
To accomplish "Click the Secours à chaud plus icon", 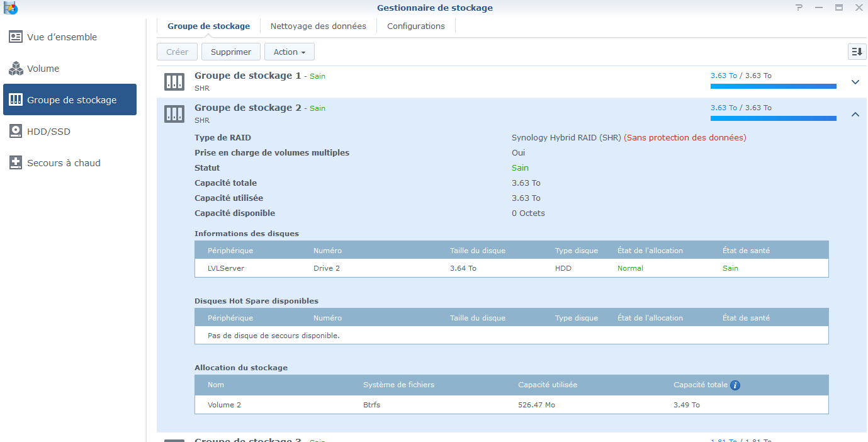I will pos(16,163).
